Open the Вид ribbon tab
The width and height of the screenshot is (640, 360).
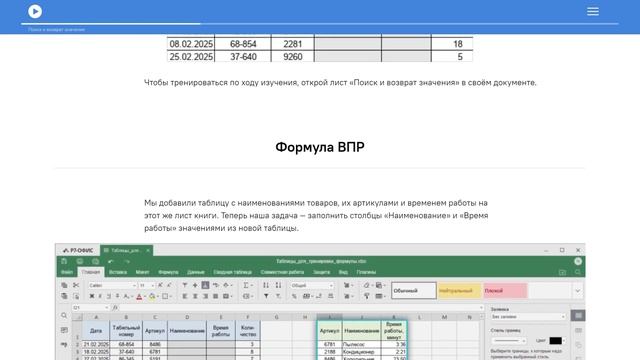[343, 272]
